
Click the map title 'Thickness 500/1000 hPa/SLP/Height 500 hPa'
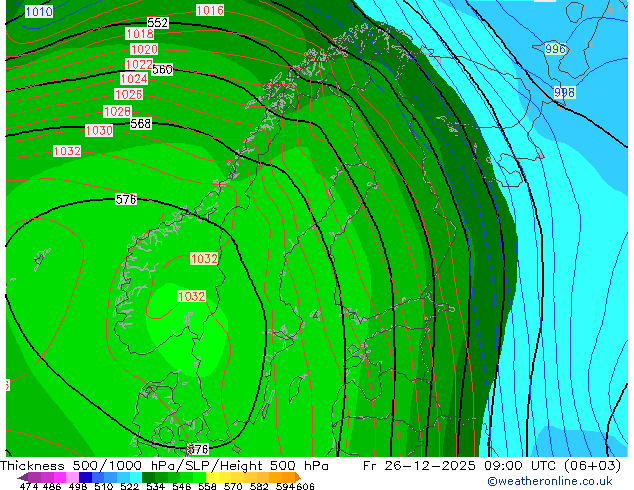[164, 466]
